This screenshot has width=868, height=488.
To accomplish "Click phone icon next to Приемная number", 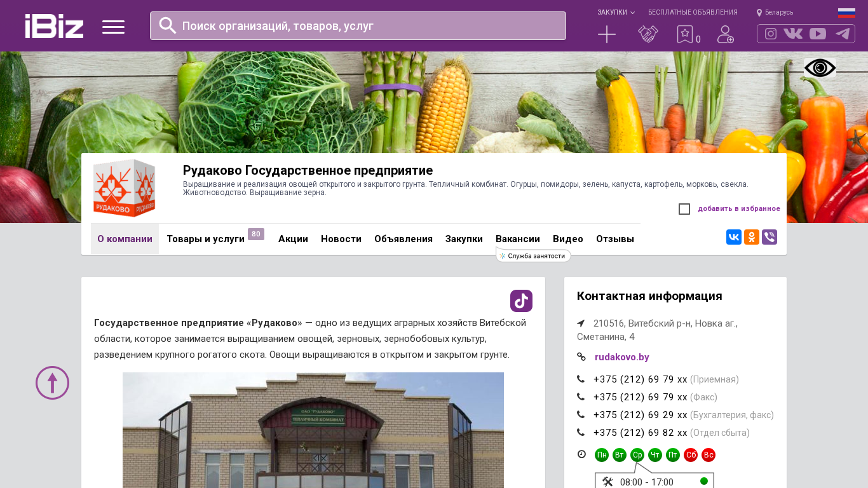I will tap(581, 379).
